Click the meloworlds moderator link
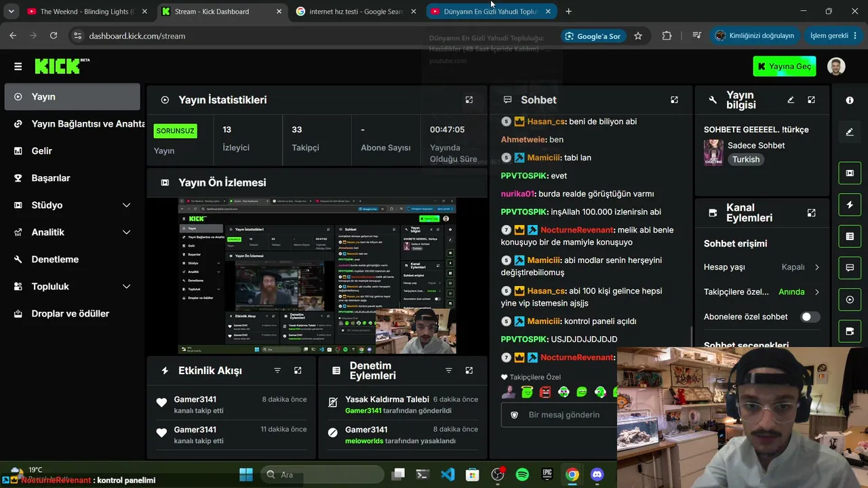868x488 pixels. [364, 441]
